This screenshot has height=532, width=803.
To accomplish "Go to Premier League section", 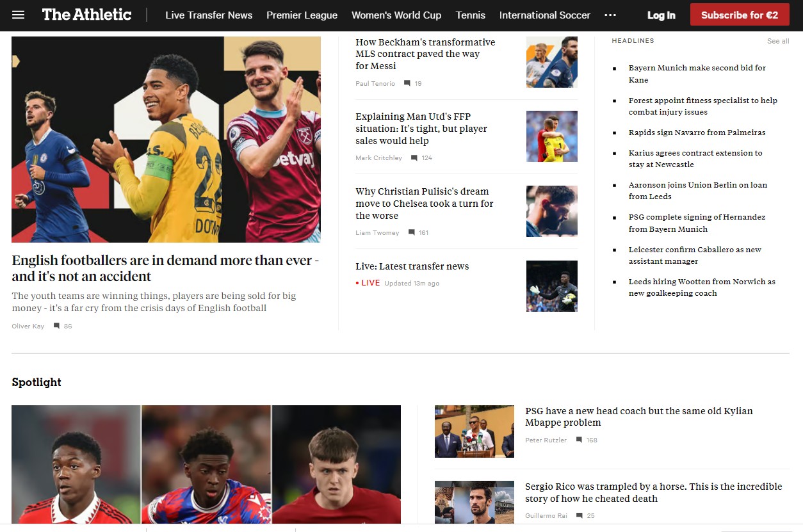I will (x=302, y=15).
